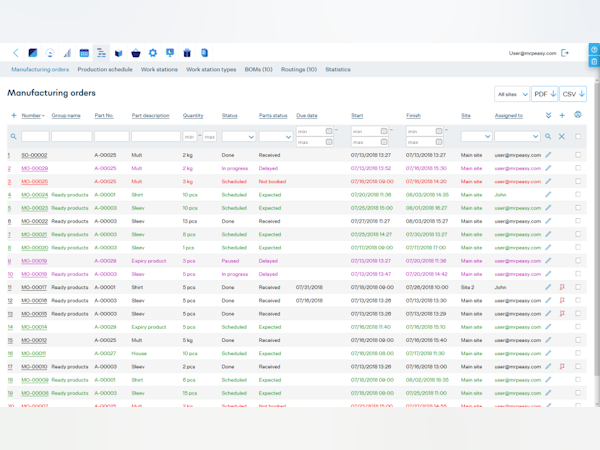This screenshot has width=600, height=450.
Task: Toggle the select-all checkbox in filter row
Action: click(578, 136)
